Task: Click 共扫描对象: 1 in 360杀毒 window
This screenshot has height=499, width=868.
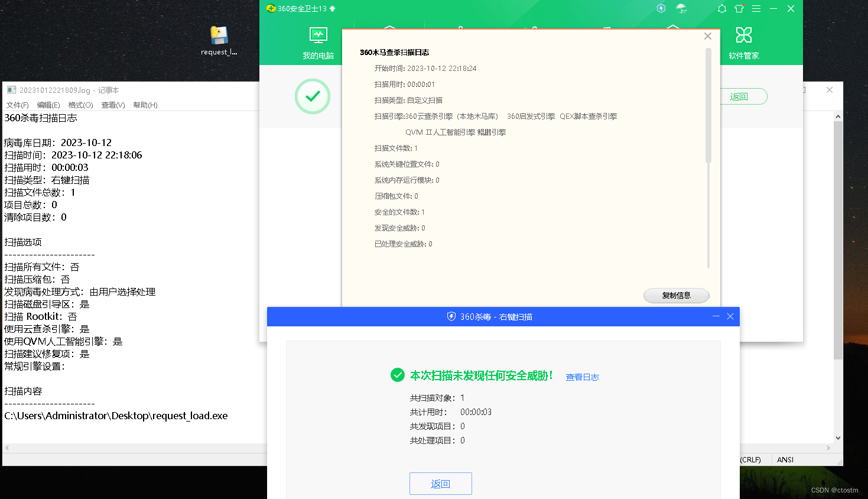Action: (437, 398)
